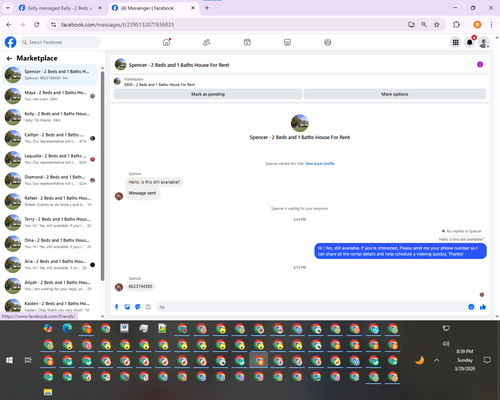Image resolution: width=500 pixels, height=400 pixels.
Task: Open Spencer conversation in the list
Action: 50,75
